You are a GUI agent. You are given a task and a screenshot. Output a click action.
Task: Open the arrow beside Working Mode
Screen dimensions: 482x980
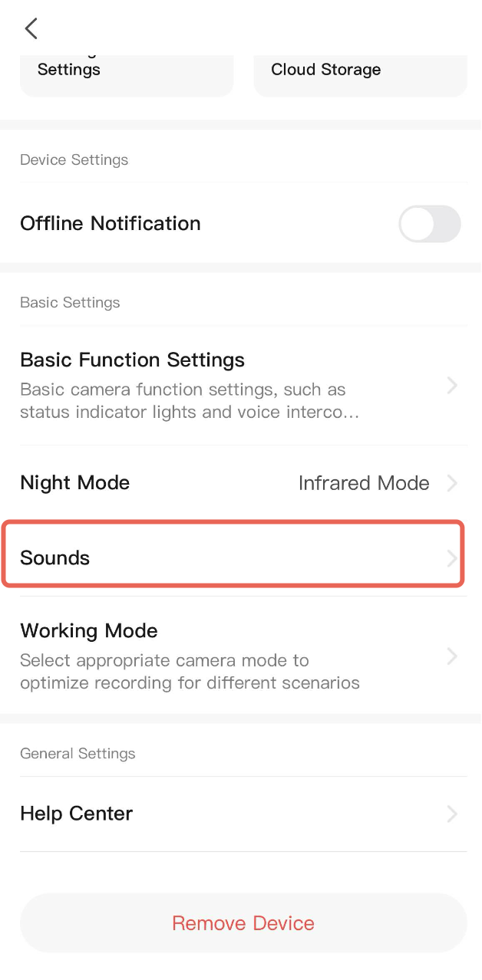(451, 656)
